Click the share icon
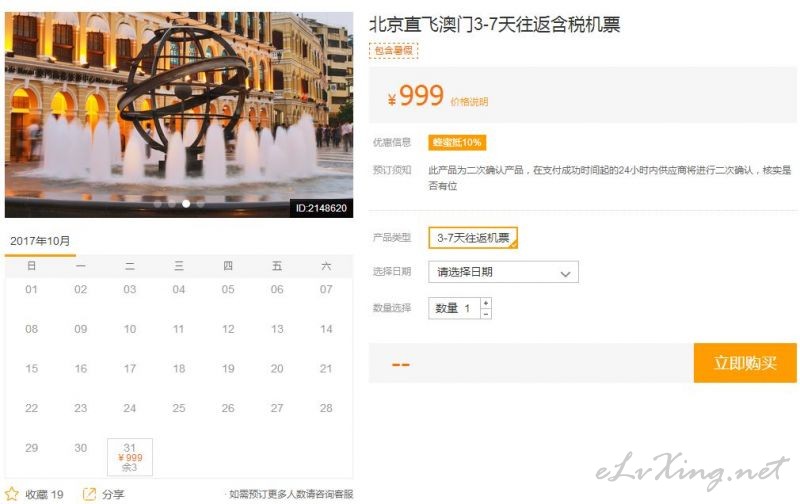 coord(89,494)
